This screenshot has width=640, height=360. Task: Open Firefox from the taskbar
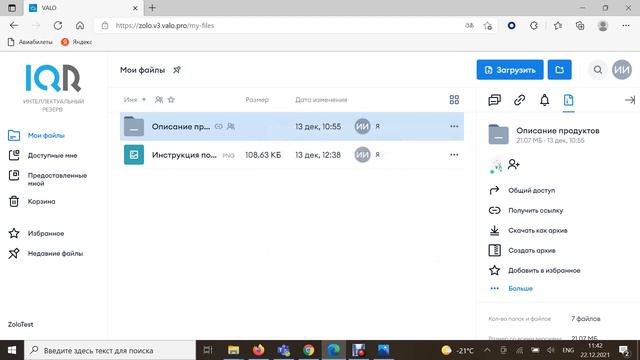258,350
